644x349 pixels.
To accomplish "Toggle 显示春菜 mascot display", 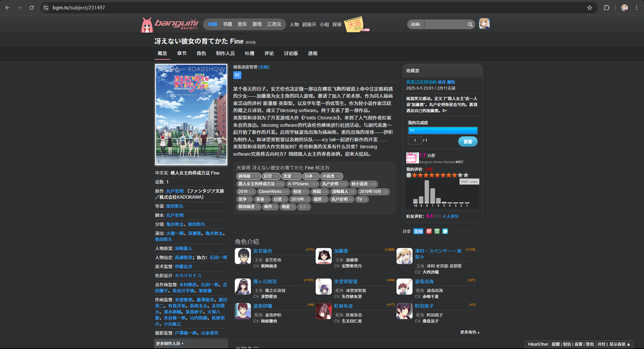I will click(x=620, y=344).
